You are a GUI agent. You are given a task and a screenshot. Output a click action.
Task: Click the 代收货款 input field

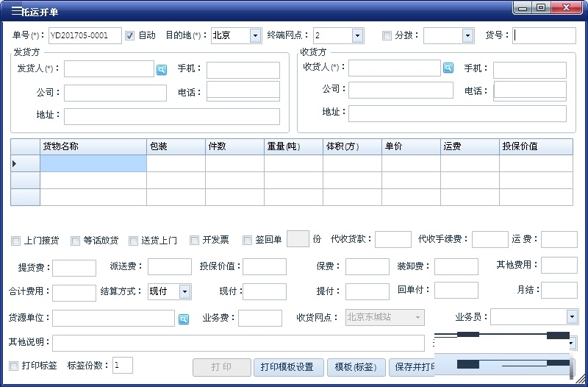[x=393, y=239]
